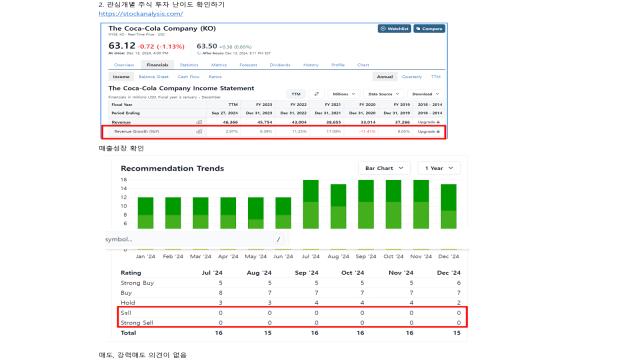Click the Dec '24 recommendation bar
640x360 pixels.
point(449,207)
